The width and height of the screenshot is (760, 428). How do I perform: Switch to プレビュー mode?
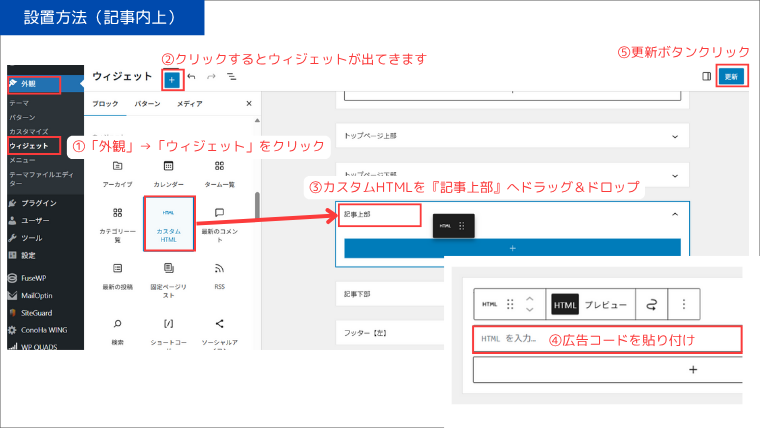coord(605,305)
